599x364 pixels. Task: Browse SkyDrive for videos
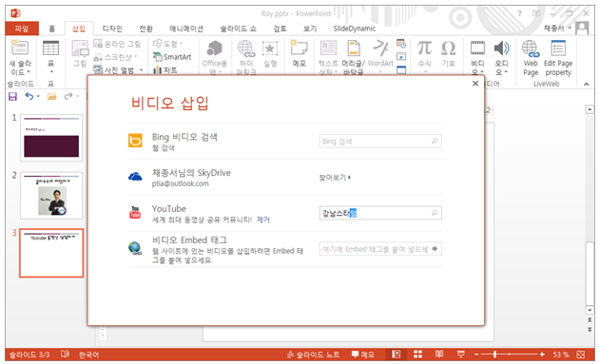[x=335, y=178]
